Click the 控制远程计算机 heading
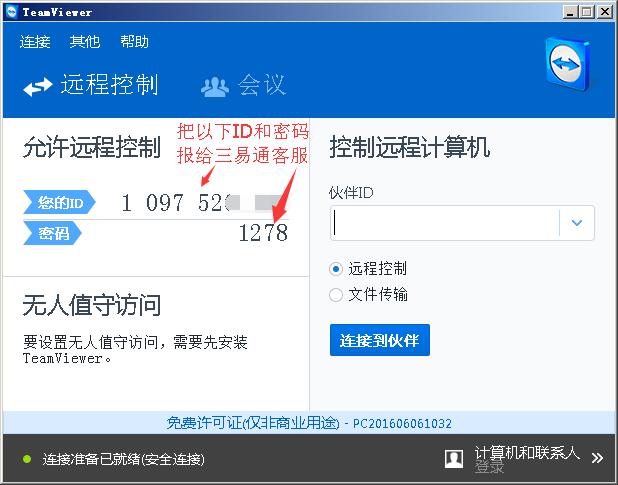This screenshot has height=485, width=618. [x=410, y=147]
